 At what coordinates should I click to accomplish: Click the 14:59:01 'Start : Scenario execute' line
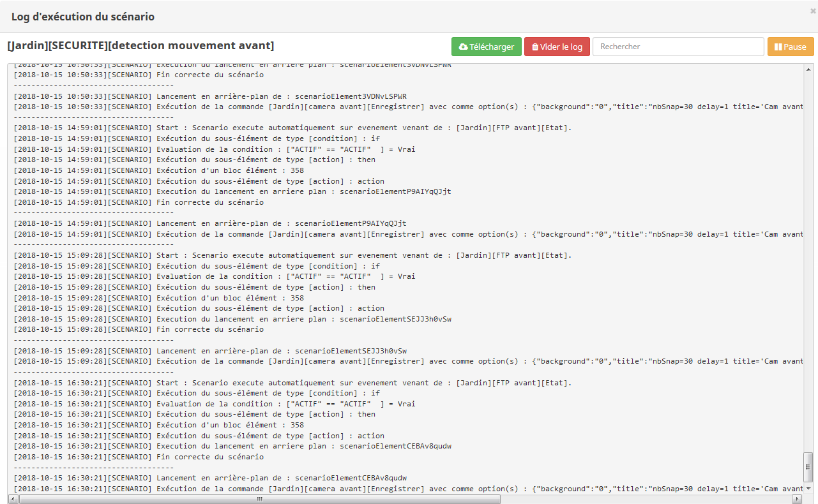tap(293, 128)
